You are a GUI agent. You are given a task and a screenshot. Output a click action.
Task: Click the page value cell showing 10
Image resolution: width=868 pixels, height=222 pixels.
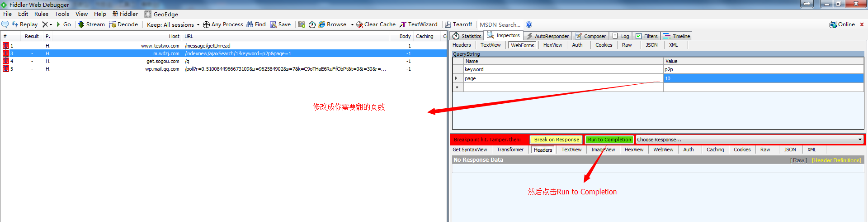[x=763, y=78]
